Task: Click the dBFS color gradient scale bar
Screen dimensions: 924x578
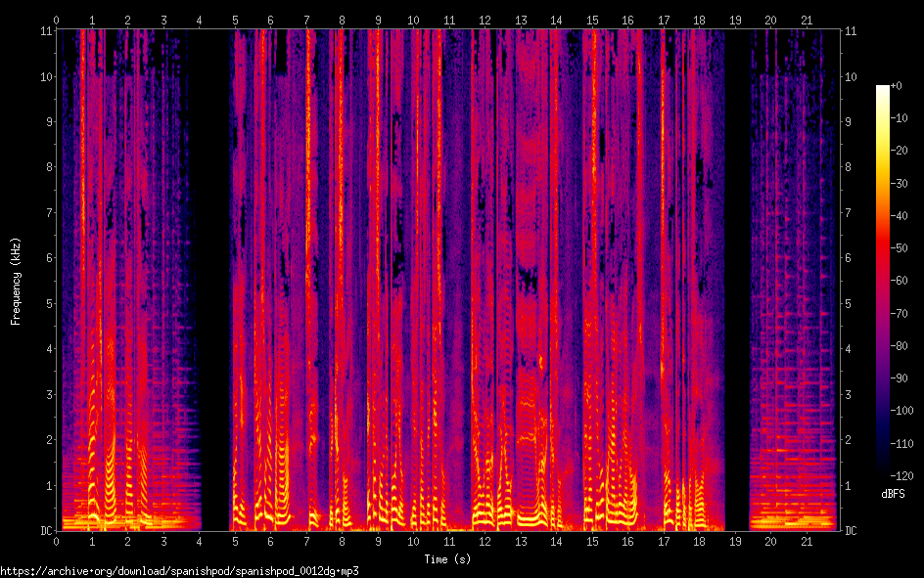Action: point(882,280)
